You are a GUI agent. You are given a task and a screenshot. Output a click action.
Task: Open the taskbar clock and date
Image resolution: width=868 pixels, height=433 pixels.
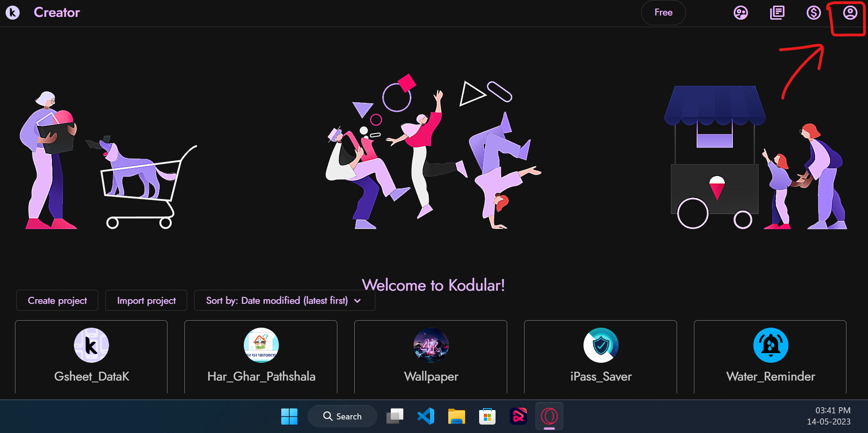click(x=829, y=416)
